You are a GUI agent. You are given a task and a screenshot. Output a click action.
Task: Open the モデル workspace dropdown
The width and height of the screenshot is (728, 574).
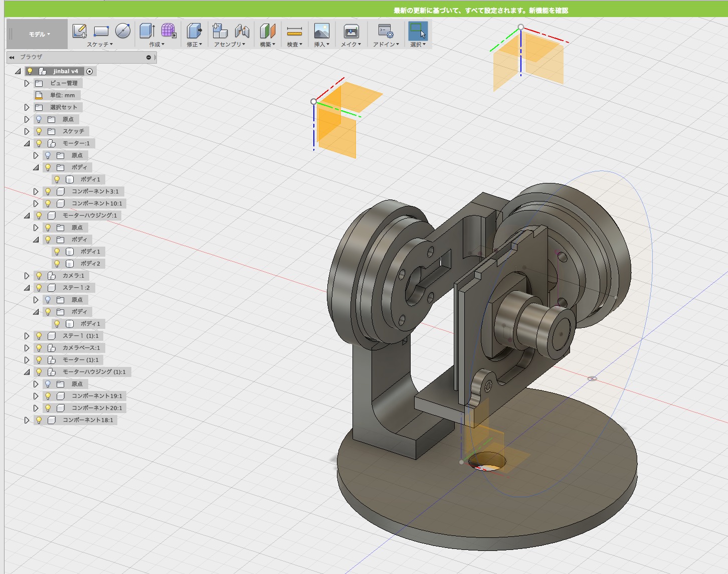pos(39,34)
